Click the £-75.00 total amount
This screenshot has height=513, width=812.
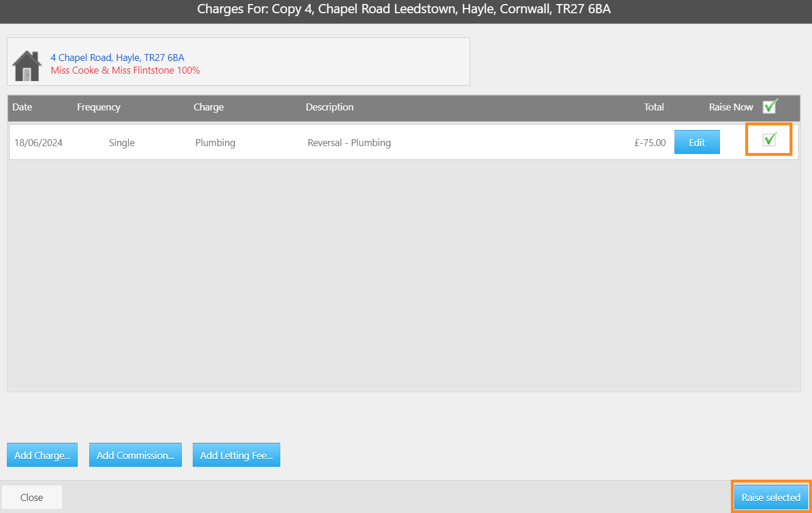[x=650, y=143]
